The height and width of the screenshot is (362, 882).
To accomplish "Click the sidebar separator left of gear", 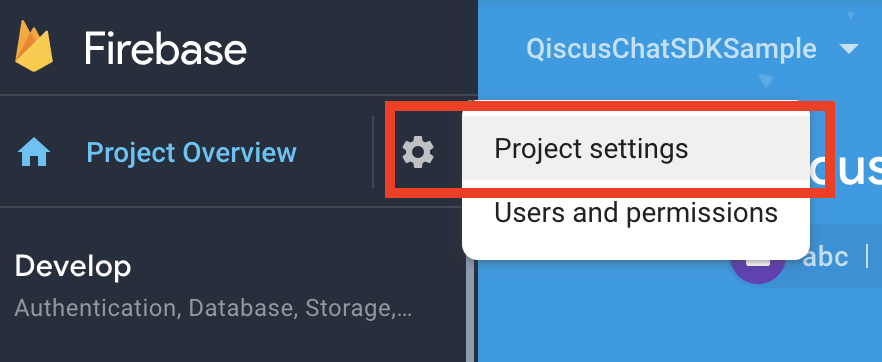I will point(373,152).
